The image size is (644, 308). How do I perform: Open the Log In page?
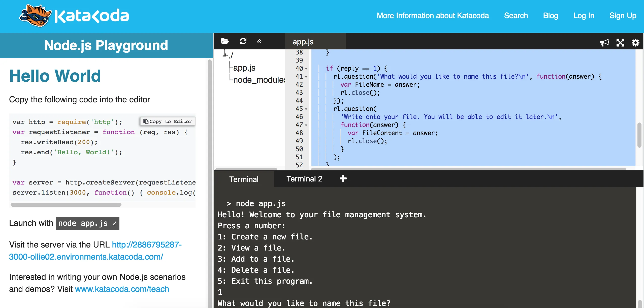coord(584,16)
